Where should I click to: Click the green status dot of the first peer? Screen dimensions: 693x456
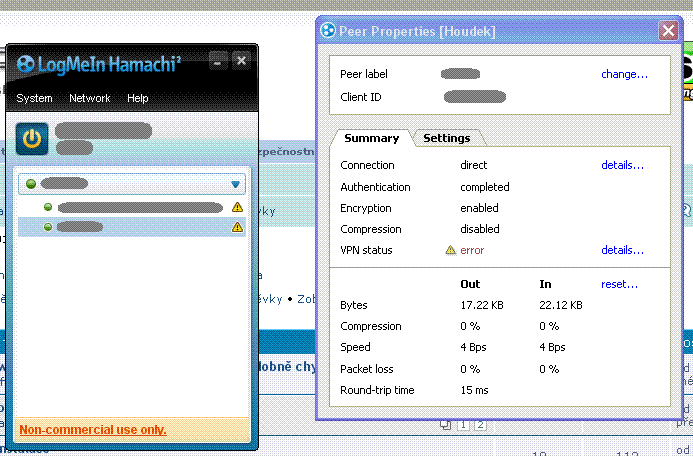click(x=48, y=207)
